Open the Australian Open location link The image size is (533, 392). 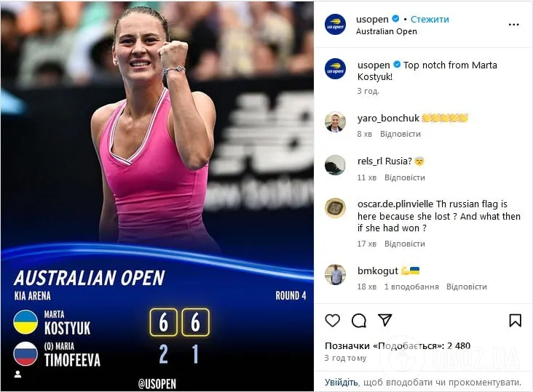click(387, 31)
